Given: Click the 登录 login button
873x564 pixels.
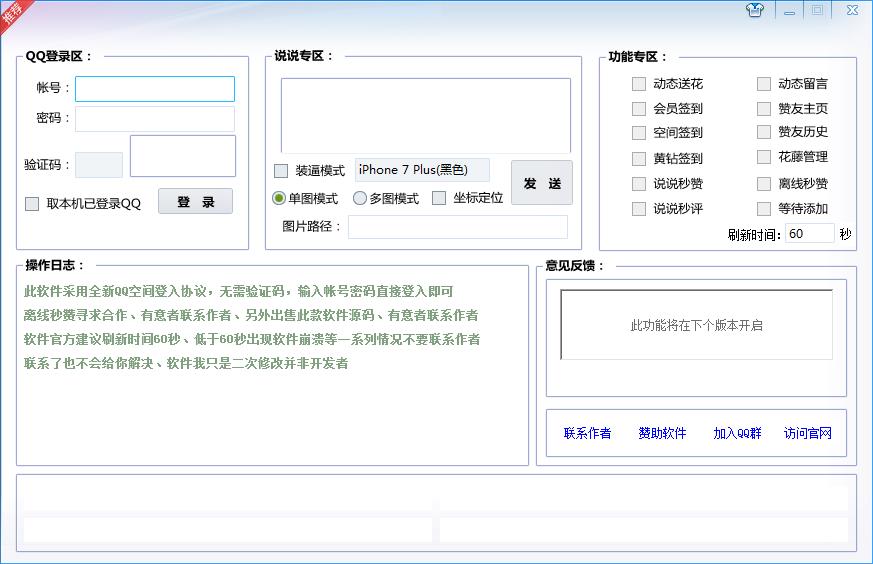Looking at the screenshot, I should point(195,202).
